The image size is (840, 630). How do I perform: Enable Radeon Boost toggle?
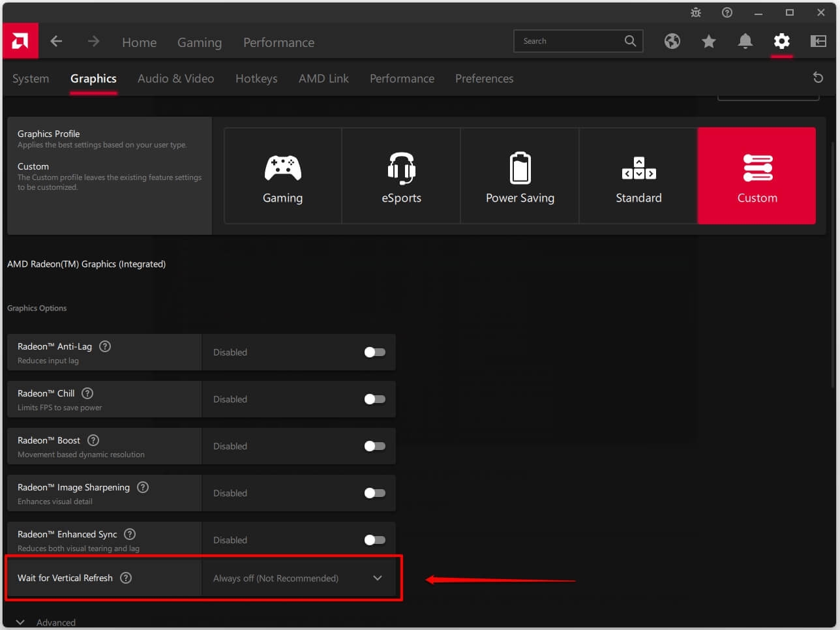pyautogui.click(x=375, y=446)
